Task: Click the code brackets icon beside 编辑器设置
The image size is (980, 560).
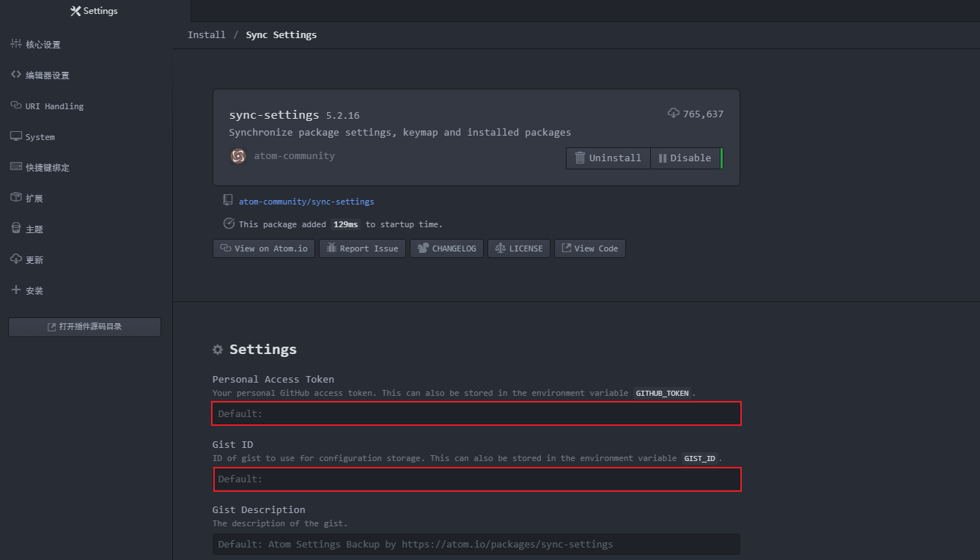Action: pos(16,75)
